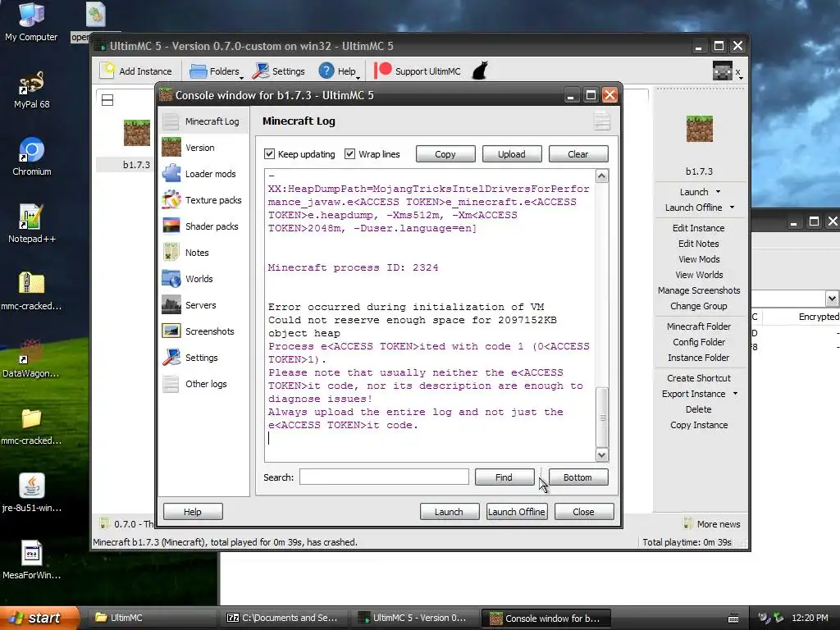Click Edit Notes in right panel
The height and width of the screenshot is (630, 840).
pyautogui.click(x=699, y=244)
